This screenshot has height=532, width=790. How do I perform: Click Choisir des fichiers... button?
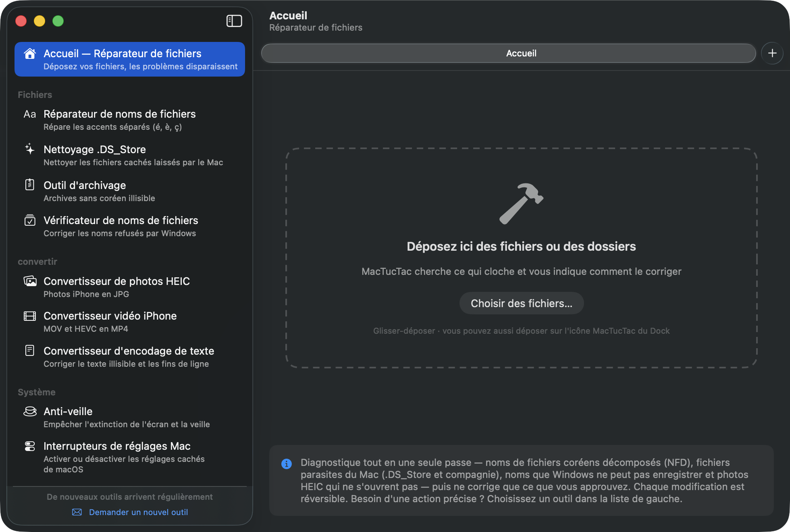coord(522,303)
